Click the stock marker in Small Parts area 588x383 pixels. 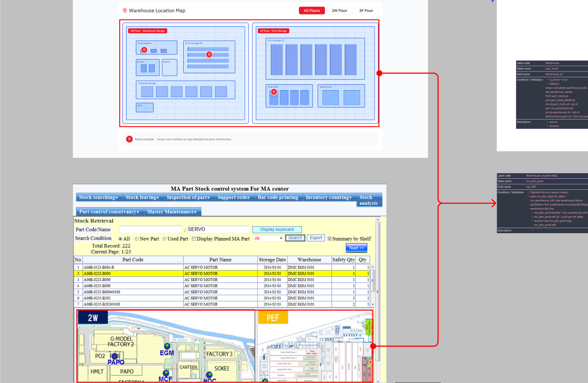(x=274, y=92)
